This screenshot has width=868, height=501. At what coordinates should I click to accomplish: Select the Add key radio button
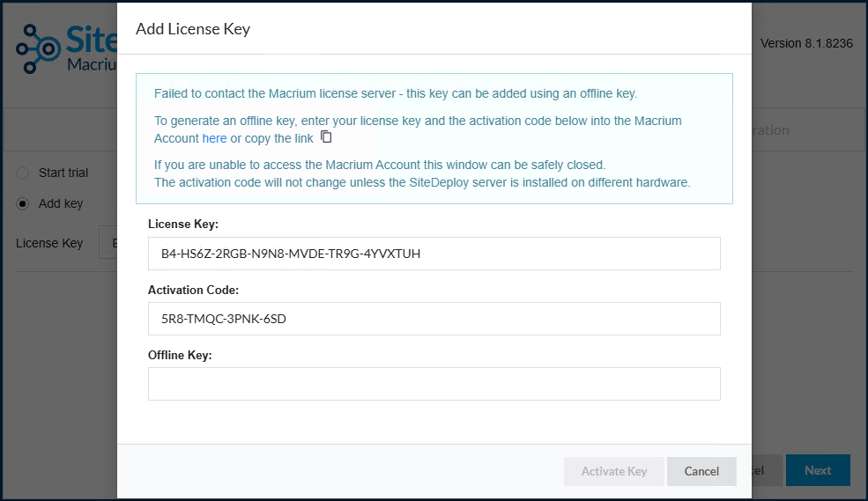tap(23, 204)
